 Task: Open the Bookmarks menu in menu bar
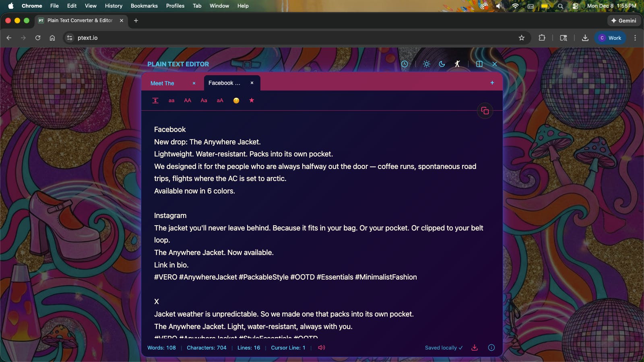[144, 6]
